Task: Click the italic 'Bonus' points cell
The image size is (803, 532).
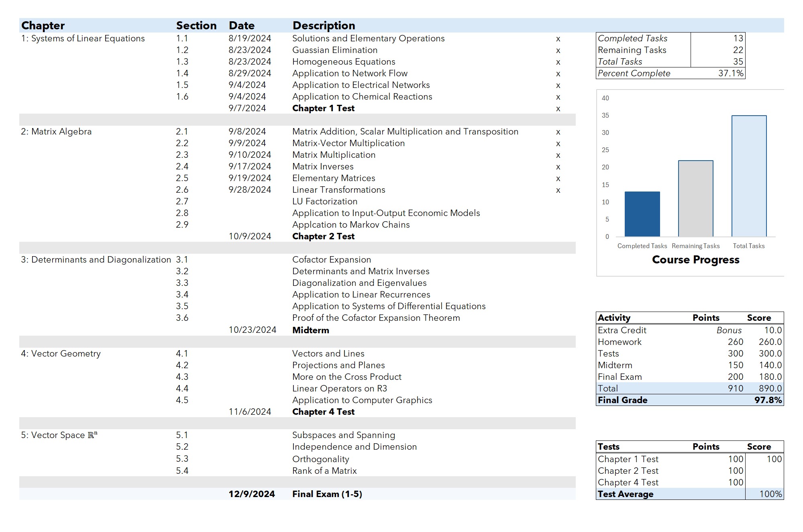Action: (729, 330)
